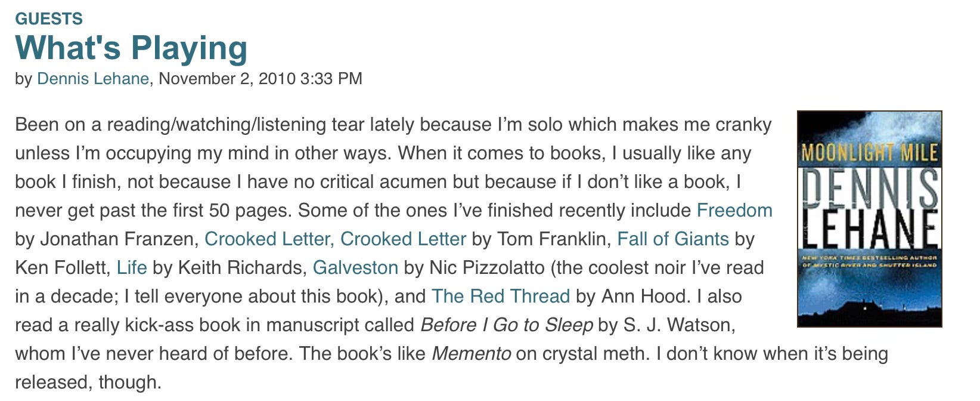
Task: Follow the Freedom book link
Action: (734, 211)
